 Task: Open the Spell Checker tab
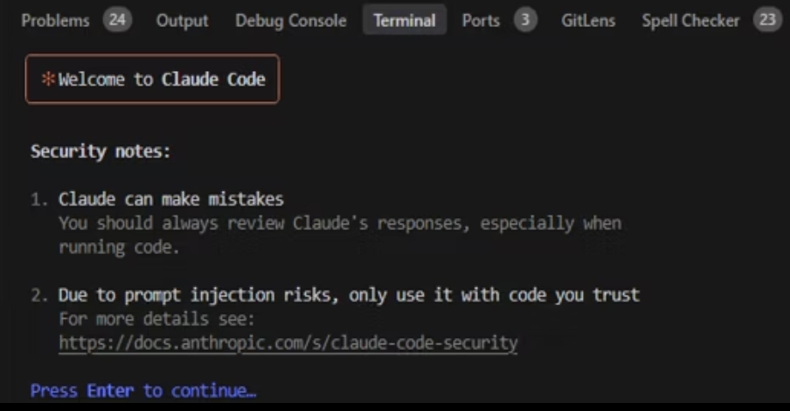(x=690, y=21)
